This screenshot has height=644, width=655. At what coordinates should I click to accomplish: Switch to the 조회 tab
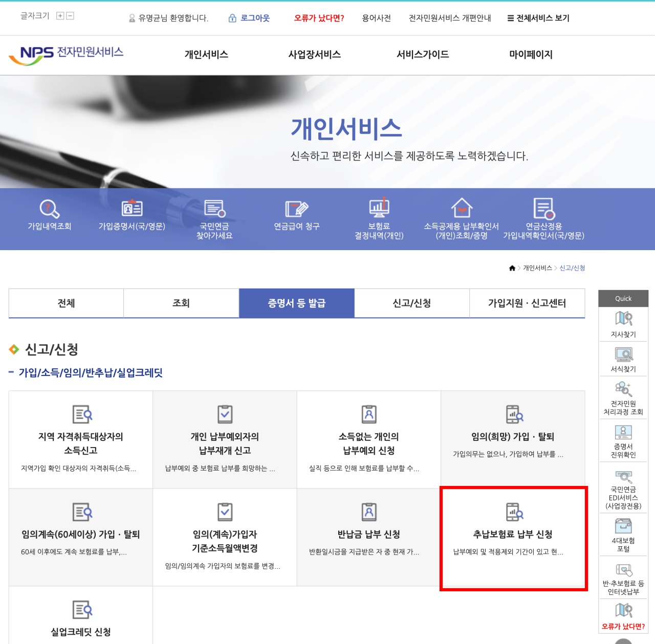point(181,303)
